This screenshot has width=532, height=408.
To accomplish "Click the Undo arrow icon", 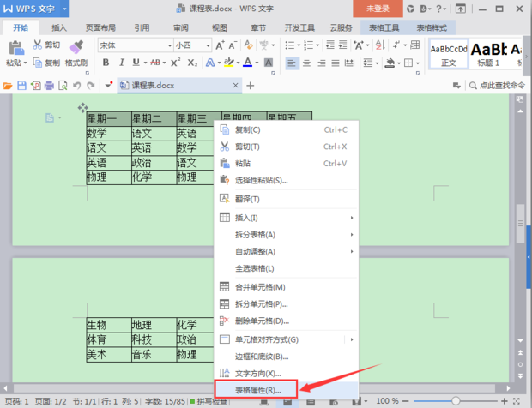I will (76, 86).
